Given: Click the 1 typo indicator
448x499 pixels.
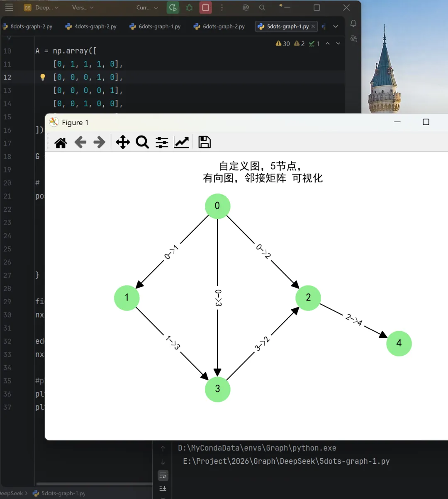Looking at the screenshot, I should coord(314,44).
